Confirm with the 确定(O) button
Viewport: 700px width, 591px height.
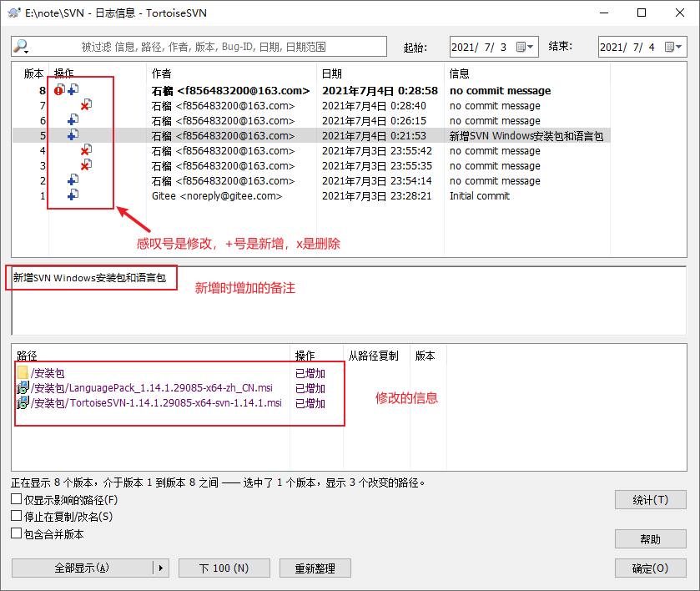(x=651, y=568)
